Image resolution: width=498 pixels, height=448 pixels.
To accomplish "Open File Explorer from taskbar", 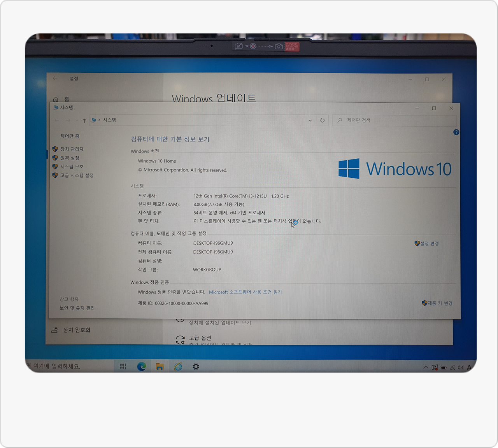I will (x=160, y=366).
